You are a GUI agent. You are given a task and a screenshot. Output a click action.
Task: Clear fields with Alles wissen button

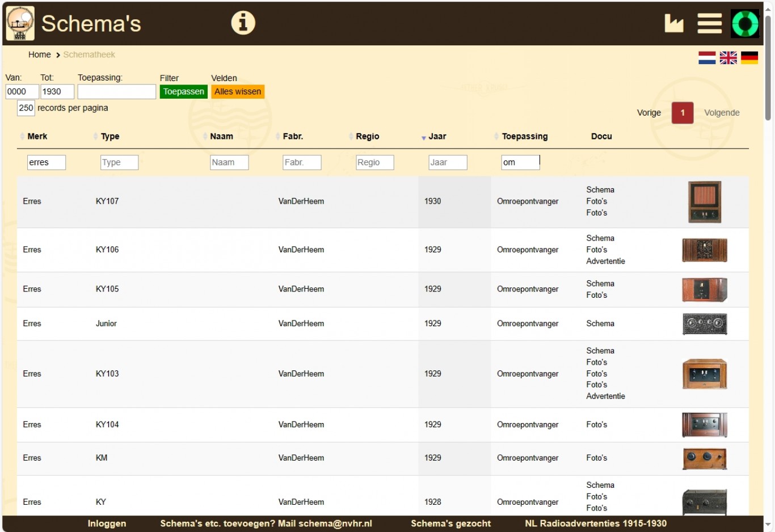238,91
